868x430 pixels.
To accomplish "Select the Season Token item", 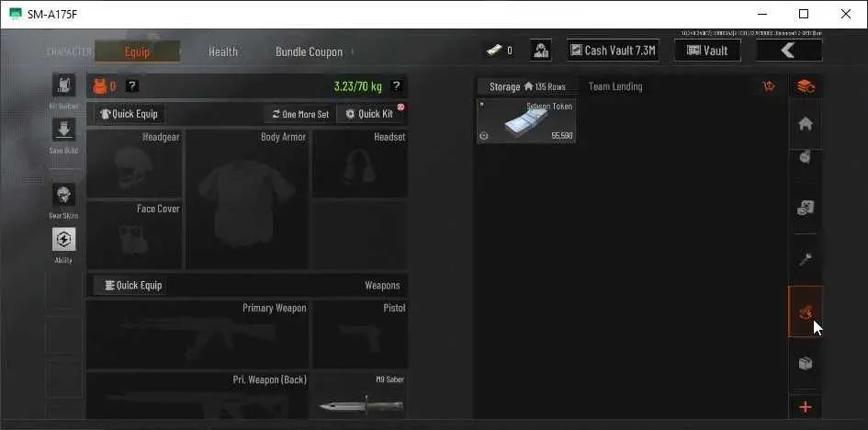I will click(526, 121).
